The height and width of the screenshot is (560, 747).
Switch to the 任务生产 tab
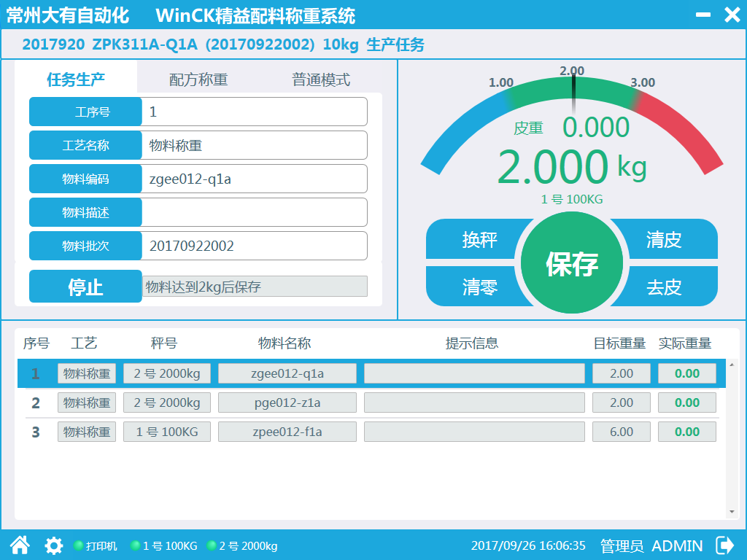(x=76, y=79)
